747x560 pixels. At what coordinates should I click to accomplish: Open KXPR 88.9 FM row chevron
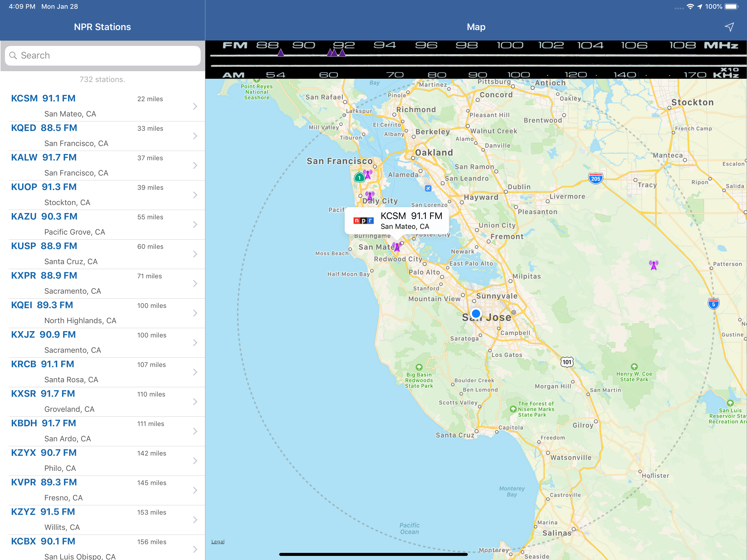(195, 284)
